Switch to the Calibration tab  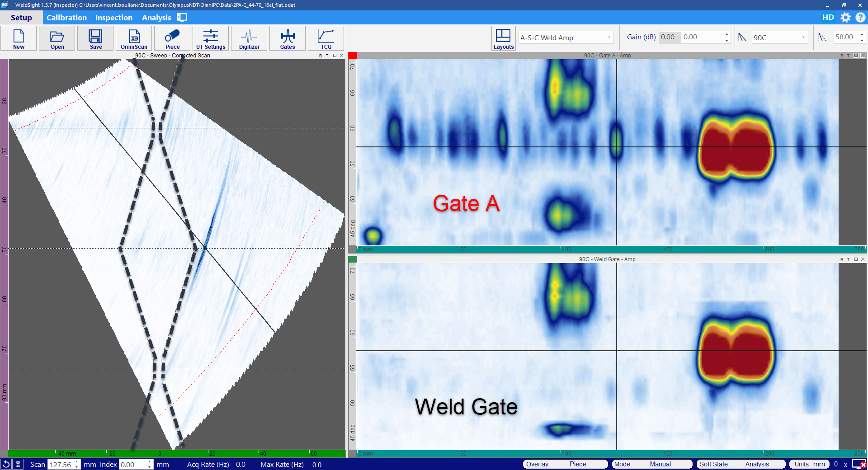point(66,18)
